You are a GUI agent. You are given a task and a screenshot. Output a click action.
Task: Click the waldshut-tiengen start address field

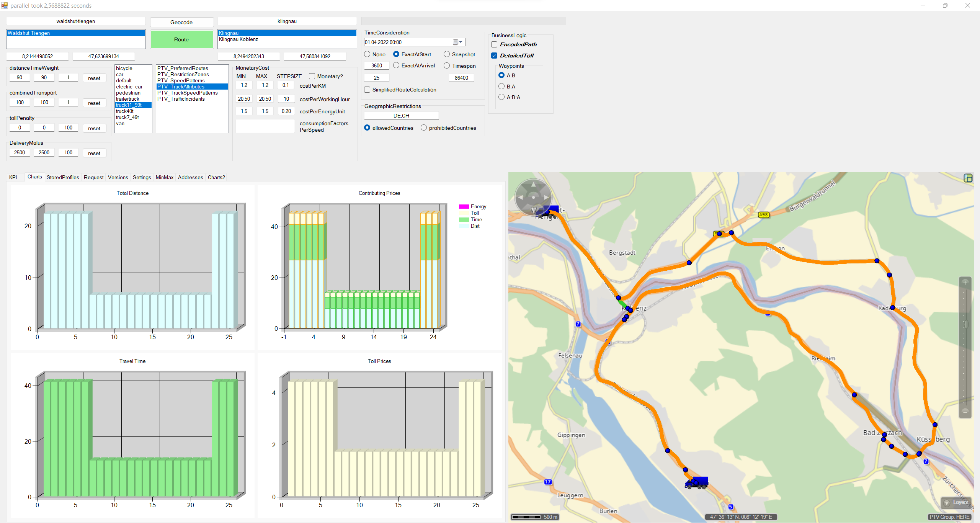pos(76,21)
